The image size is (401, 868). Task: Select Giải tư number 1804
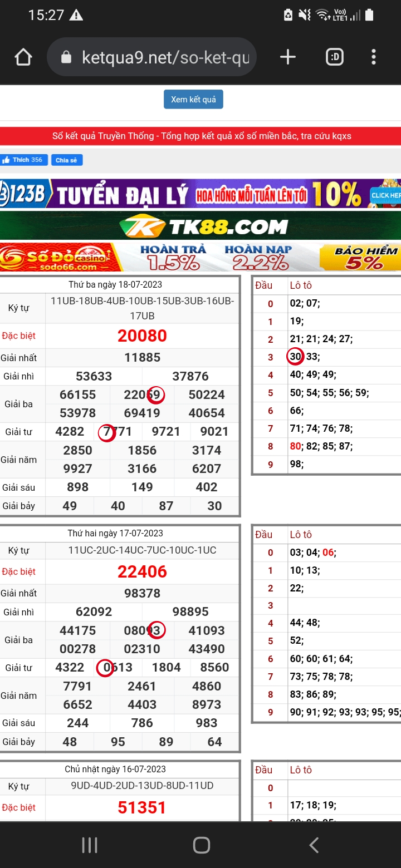[166, 667]
